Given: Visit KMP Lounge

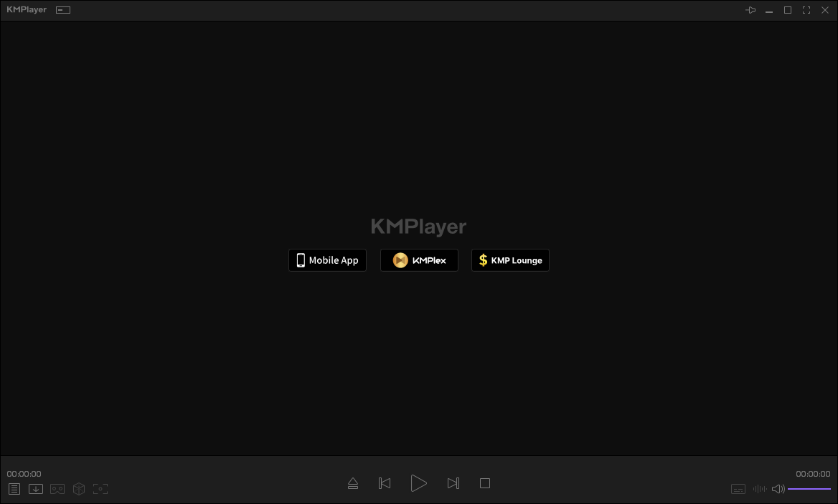Looking at the screenshot, I should coord(510,260).
